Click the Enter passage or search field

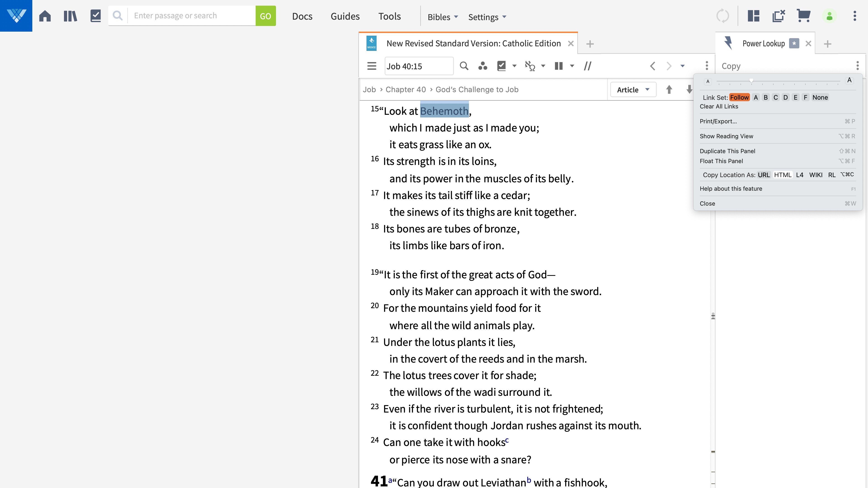point(191,16)
